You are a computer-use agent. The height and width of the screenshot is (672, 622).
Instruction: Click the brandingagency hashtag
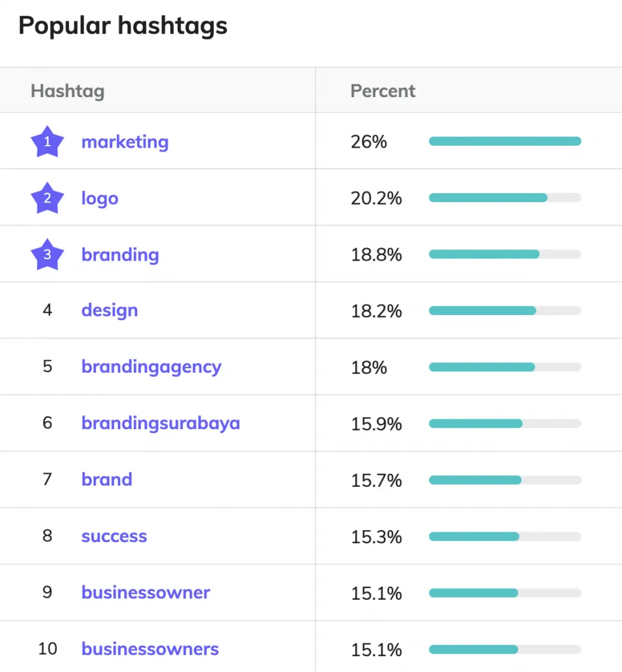tap(152, 367)
